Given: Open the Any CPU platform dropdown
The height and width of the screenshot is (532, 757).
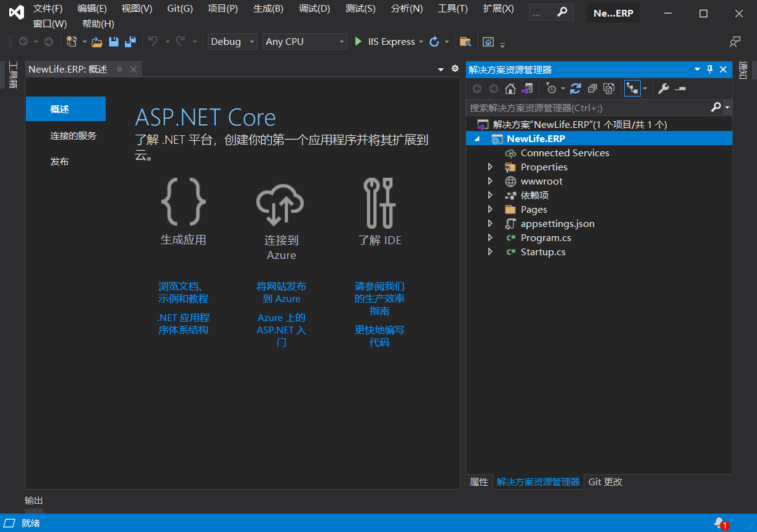Looking at the screenshot, I should point(305,42).
